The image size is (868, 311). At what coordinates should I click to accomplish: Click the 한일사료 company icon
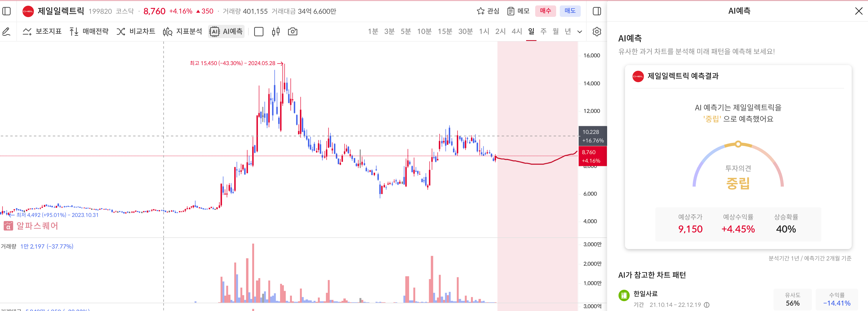(624, 295)
